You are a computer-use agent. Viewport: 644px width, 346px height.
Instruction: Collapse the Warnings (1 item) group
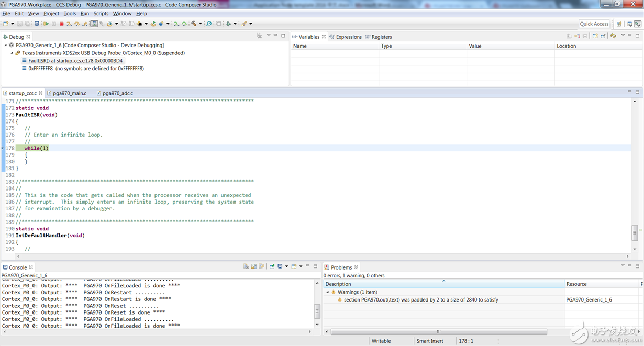pos(328,292)
